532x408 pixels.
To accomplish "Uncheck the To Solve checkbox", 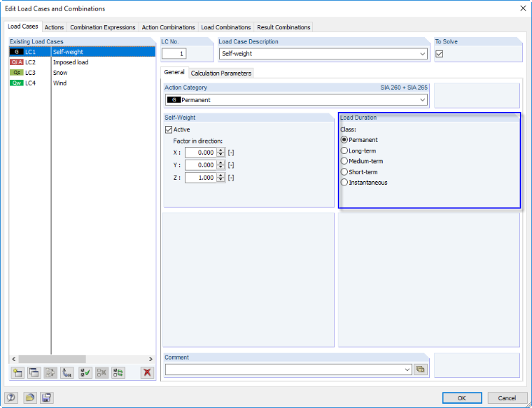I will pos(440,54).
